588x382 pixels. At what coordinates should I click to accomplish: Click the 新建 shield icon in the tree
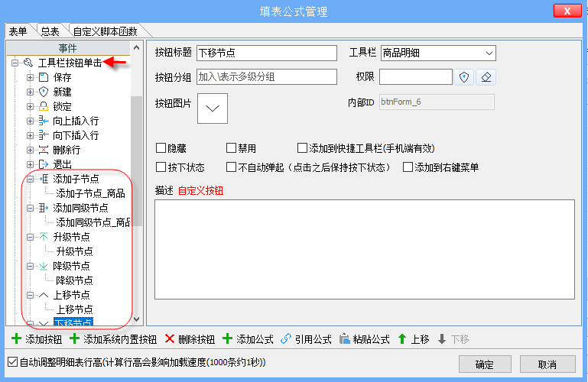pos(44,92)
